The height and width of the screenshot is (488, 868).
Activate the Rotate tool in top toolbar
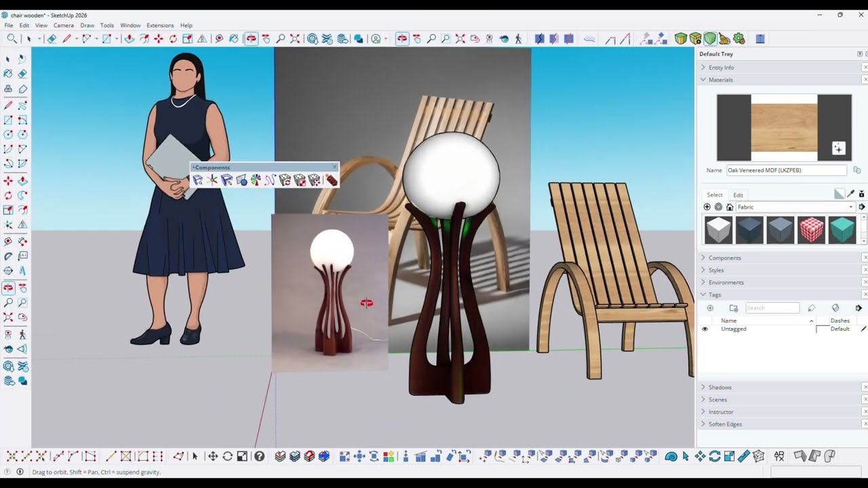[x=173, y=39]
